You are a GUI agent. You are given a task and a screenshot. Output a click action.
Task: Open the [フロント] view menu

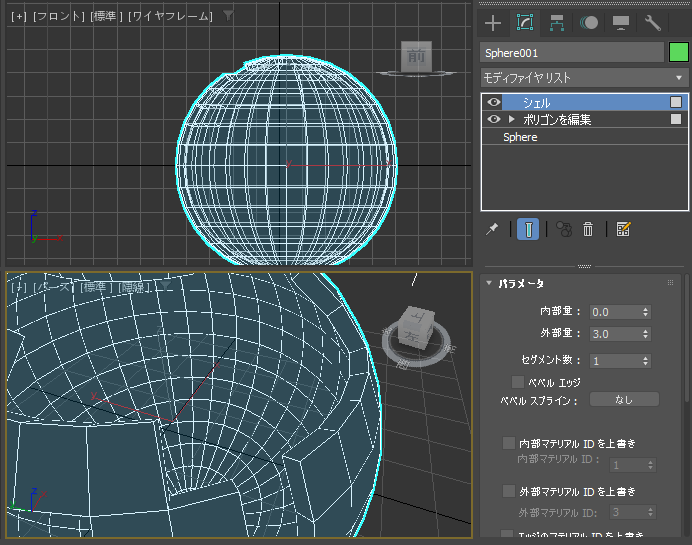click(x=59, y=16)
